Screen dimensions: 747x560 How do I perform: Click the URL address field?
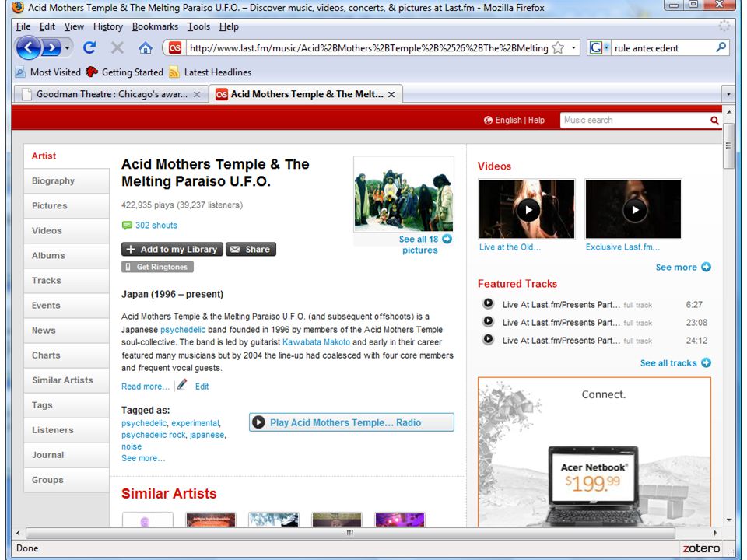pyautogui.click(x=368, y=47)
